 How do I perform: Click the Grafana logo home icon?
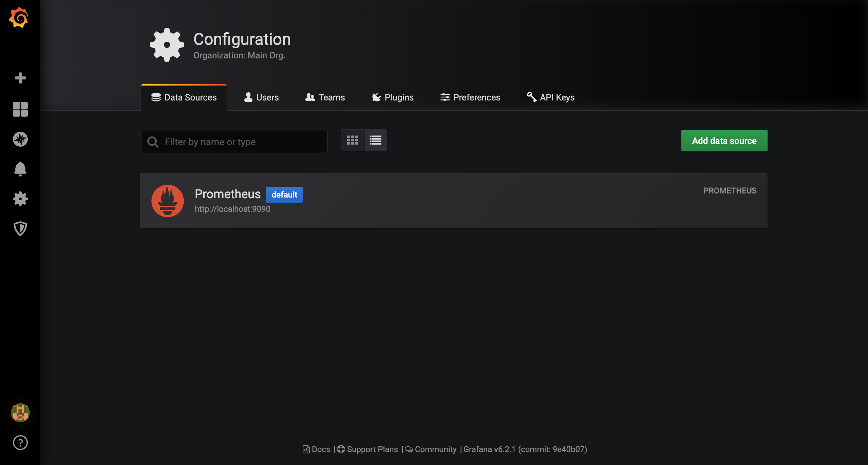click(19, 18)
